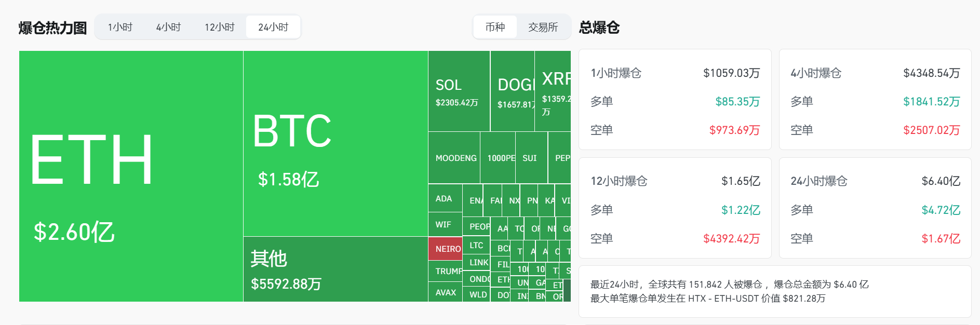The image size is (980, 325).
Task: Select the LINK tile
Action: (x=476, y=262)
